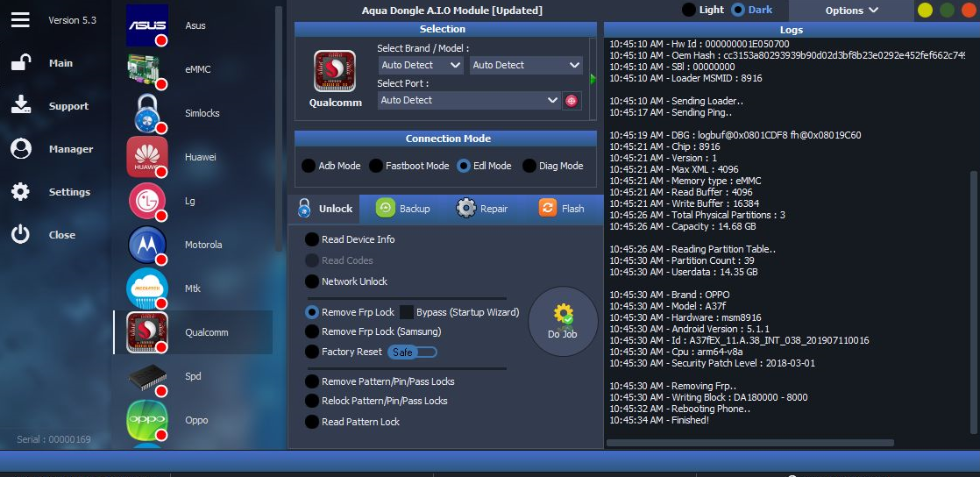Select the Qualcomm icon in brand list

point(147,332)
